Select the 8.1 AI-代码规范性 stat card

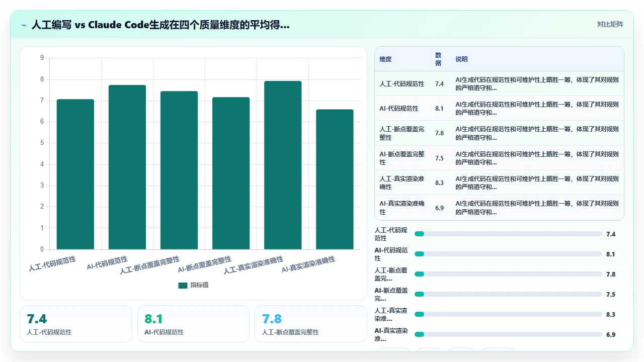pos(194,324)
